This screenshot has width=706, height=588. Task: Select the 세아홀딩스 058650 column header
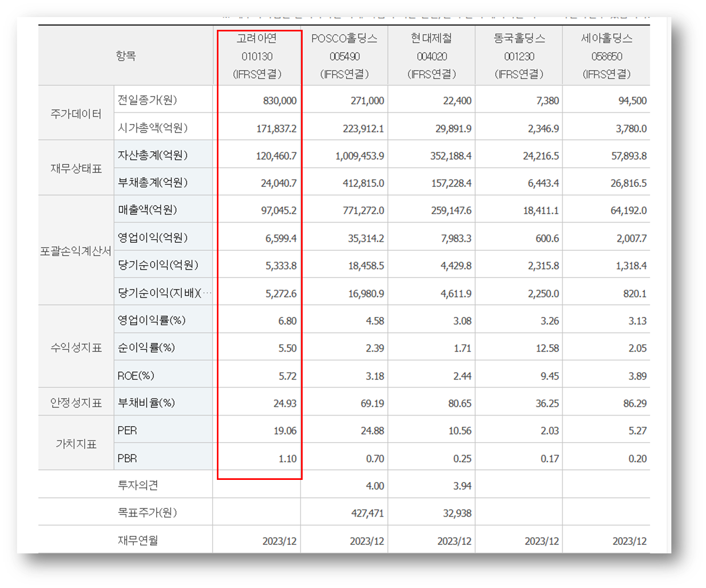[606, 56]
